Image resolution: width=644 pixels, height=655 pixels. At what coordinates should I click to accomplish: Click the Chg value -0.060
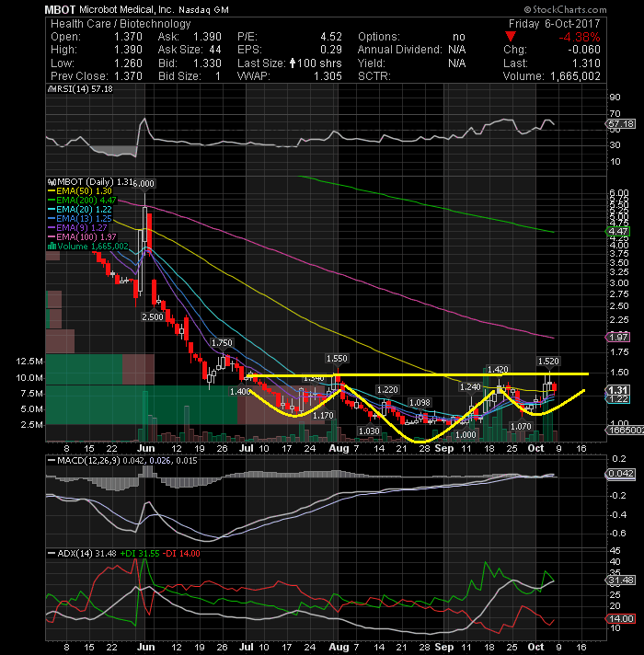tap(584, 50)
